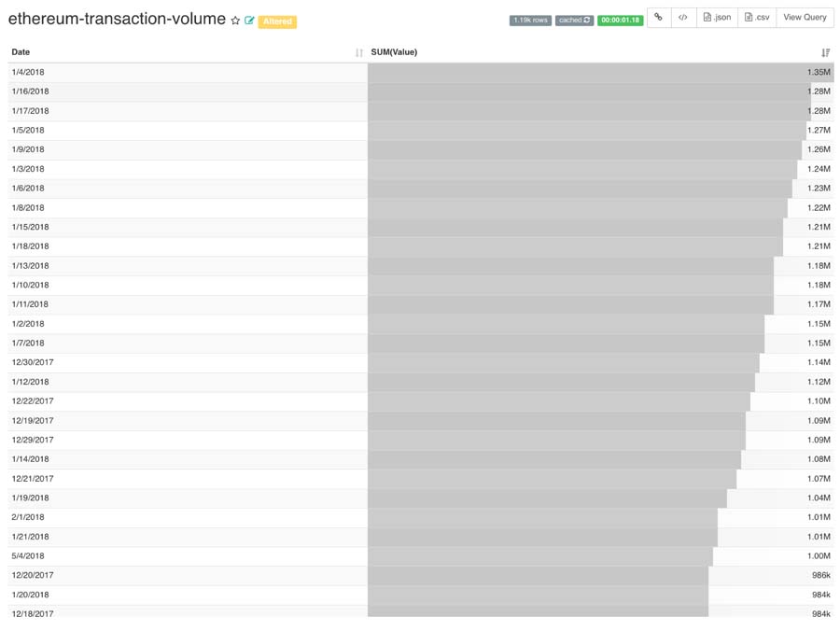The image size is (840, 631).
Task: Select the 1/14/2018 date cell
Action: point(188,459)
